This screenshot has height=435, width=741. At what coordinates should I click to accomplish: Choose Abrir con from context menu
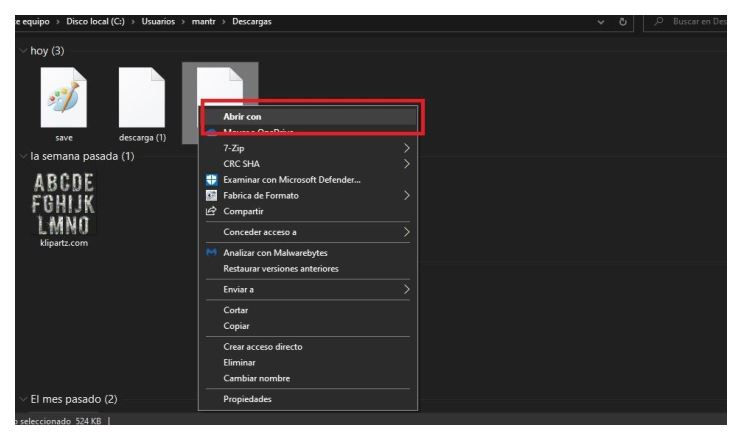[x=308, y=116]
